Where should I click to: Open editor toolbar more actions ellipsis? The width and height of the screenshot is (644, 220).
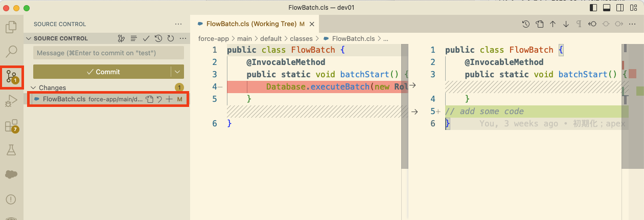coord(633,24)
